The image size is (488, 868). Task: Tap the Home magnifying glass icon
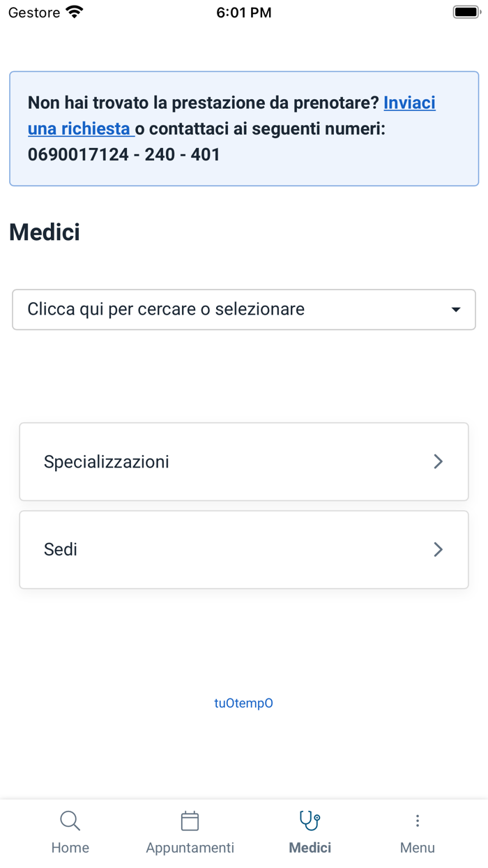click(70, 821)
